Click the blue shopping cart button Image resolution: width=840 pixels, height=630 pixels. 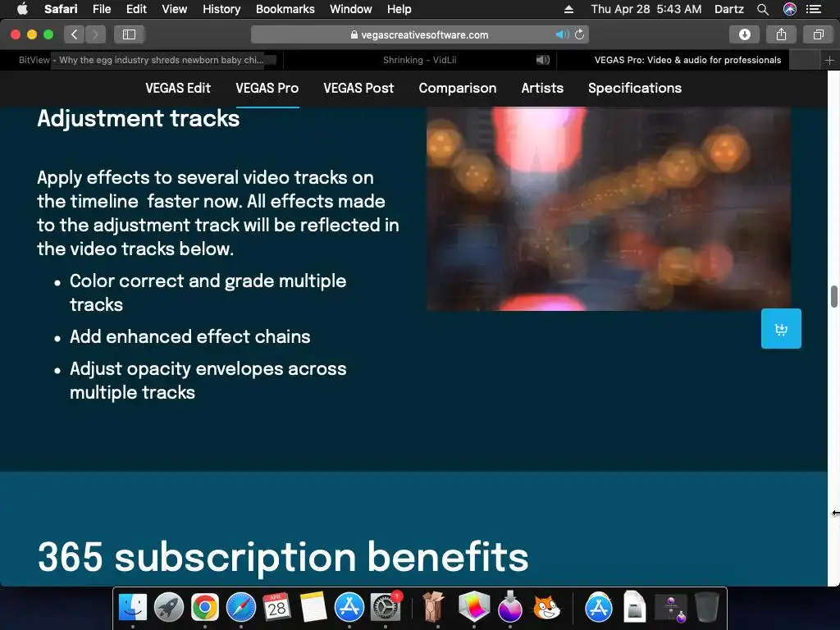[781, 328]
